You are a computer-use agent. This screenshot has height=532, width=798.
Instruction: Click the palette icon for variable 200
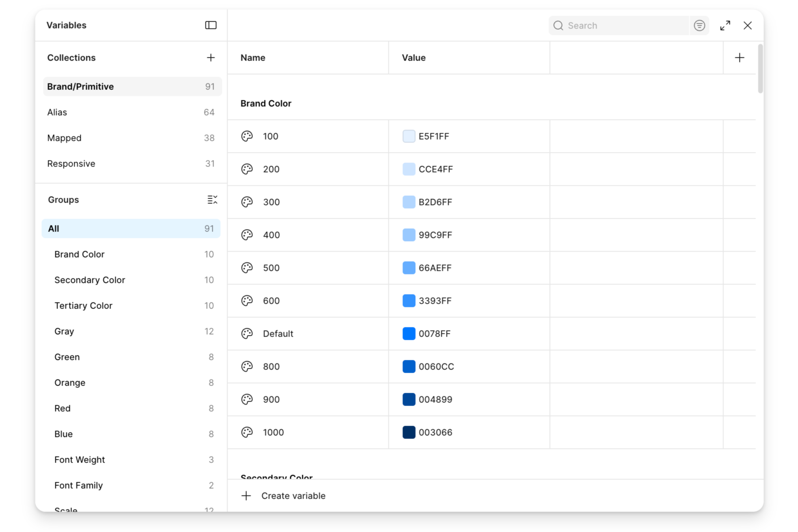click(247, 169)
